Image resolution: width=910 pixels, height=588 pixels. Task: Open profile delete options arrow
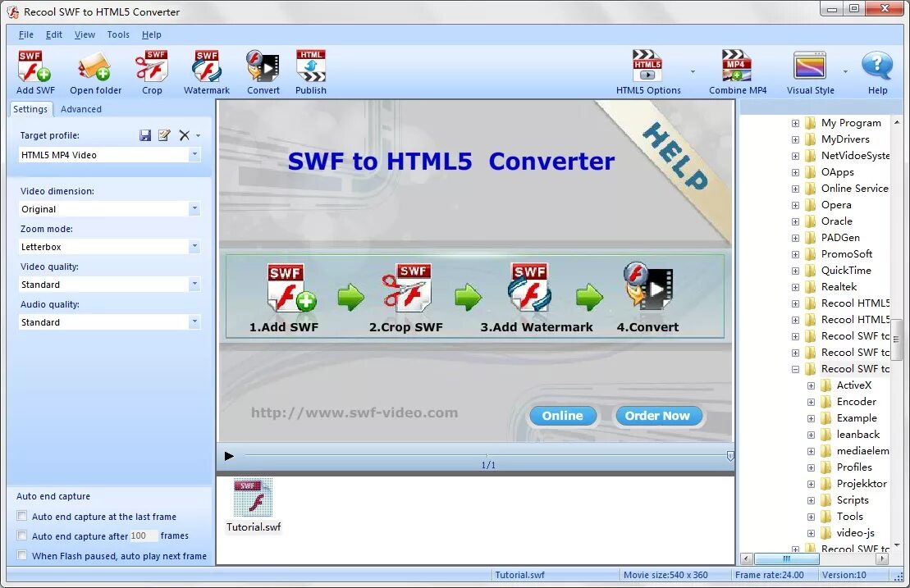coord(199,135)
